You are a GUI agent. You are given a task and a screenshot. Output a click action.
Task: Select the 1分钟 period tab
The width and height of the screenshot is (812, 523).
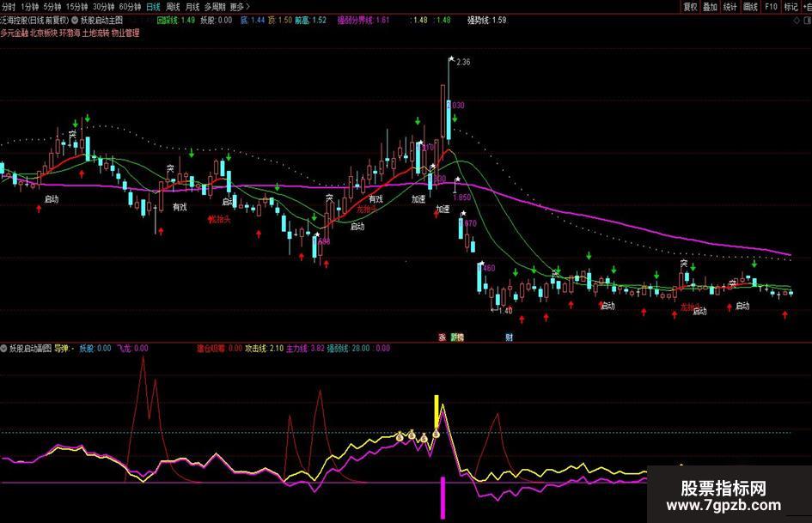[x=29, y=7]
